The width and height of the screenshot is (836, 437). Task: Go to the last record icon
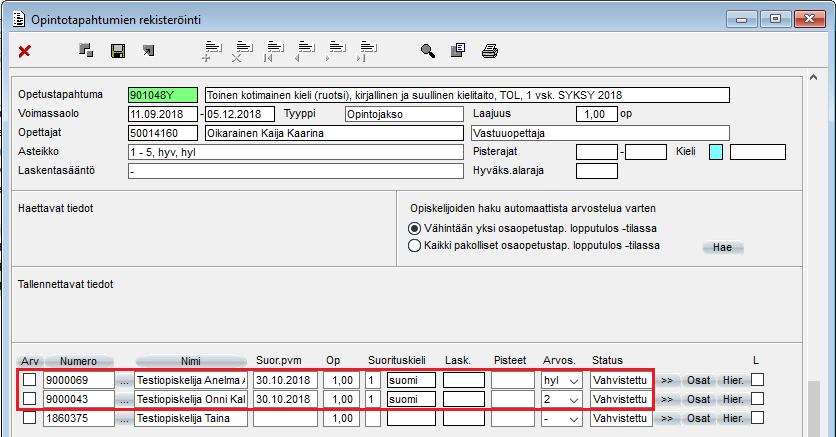tap(367, 52)
